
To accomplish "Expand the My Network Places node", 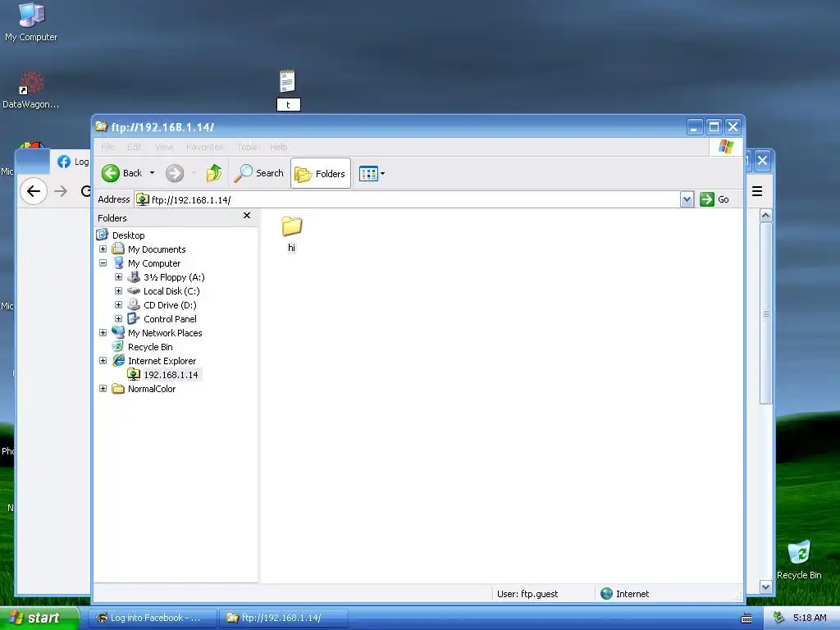I will [103, 333].
